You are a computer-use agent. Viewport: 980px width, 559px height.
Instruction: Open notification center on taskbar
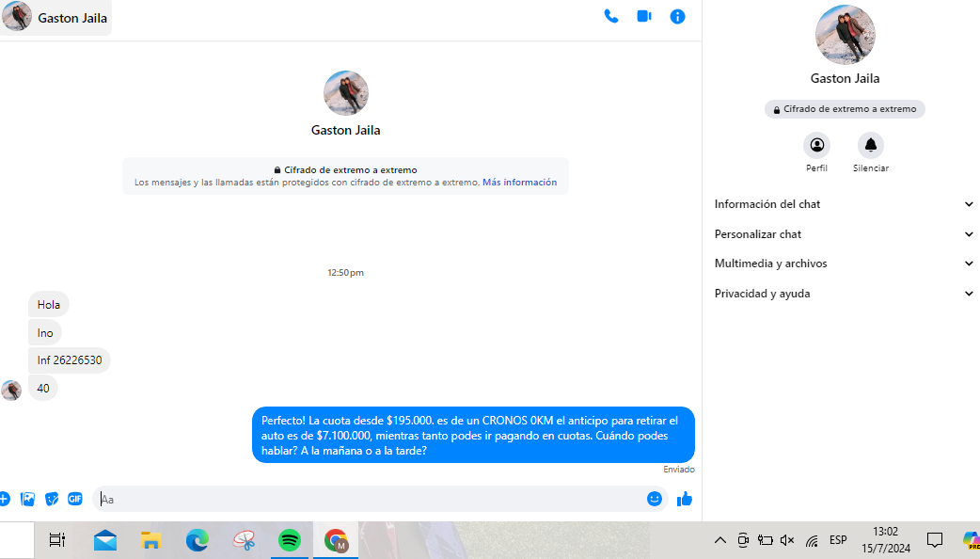[935, 540]
